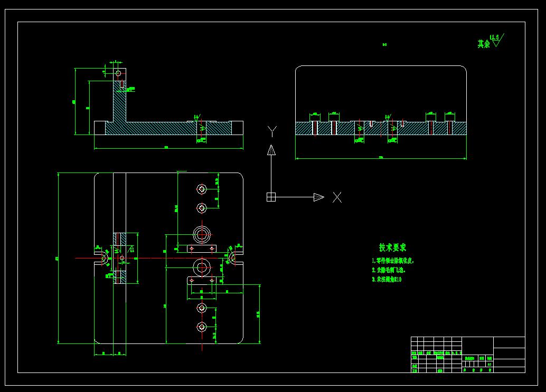
Task: Click the X axis arrowhead
Action: [x=318, y=197]
